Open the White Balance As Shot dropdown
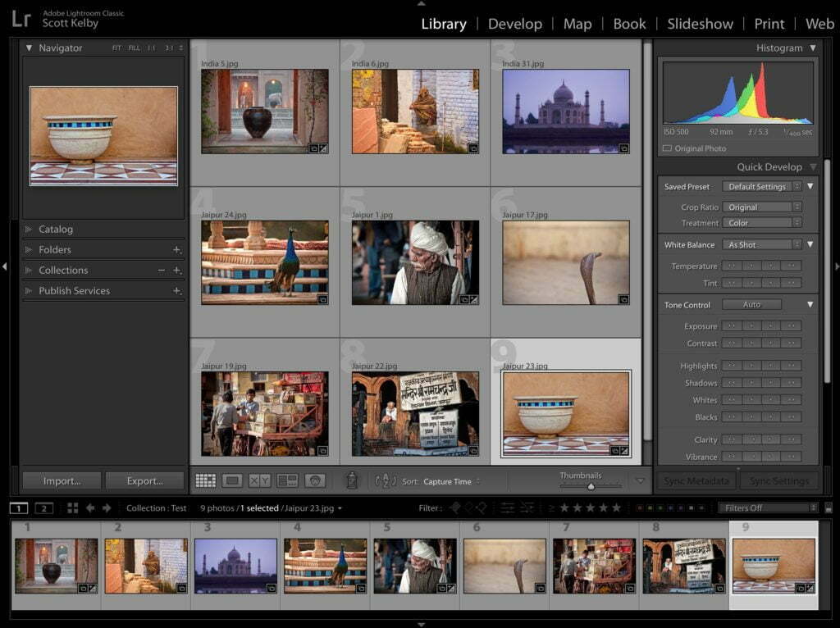 (x=761, y=244)
